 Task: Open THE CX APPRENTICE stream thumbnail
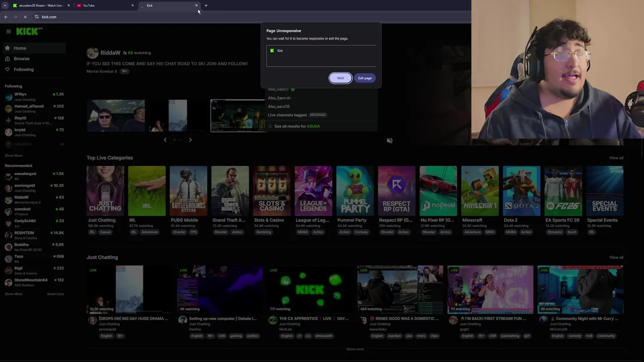click(x=310, y=290)
